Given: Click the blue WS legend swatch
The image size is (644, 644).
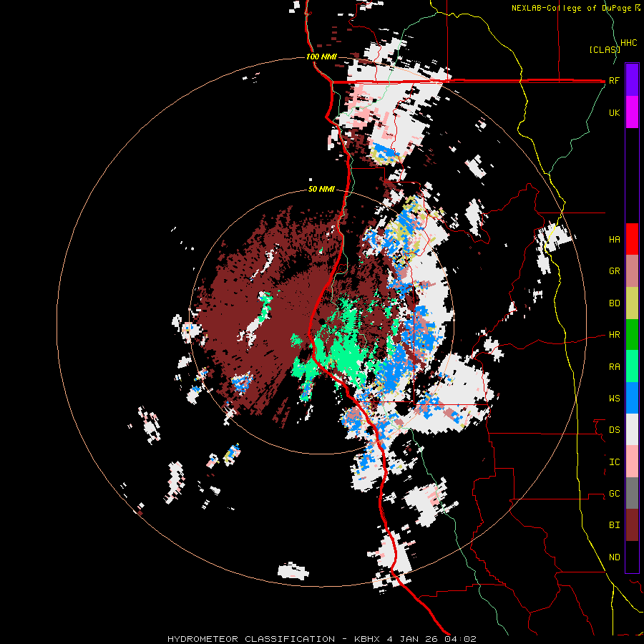Looking at the screenshot, I should click(632, 398).
